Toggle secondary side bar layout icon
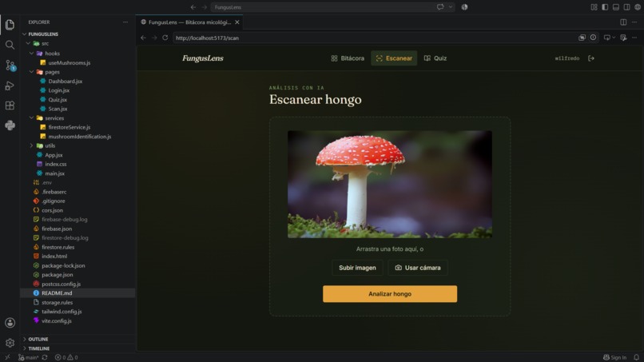644x362 pixels. tap(626, 7)
